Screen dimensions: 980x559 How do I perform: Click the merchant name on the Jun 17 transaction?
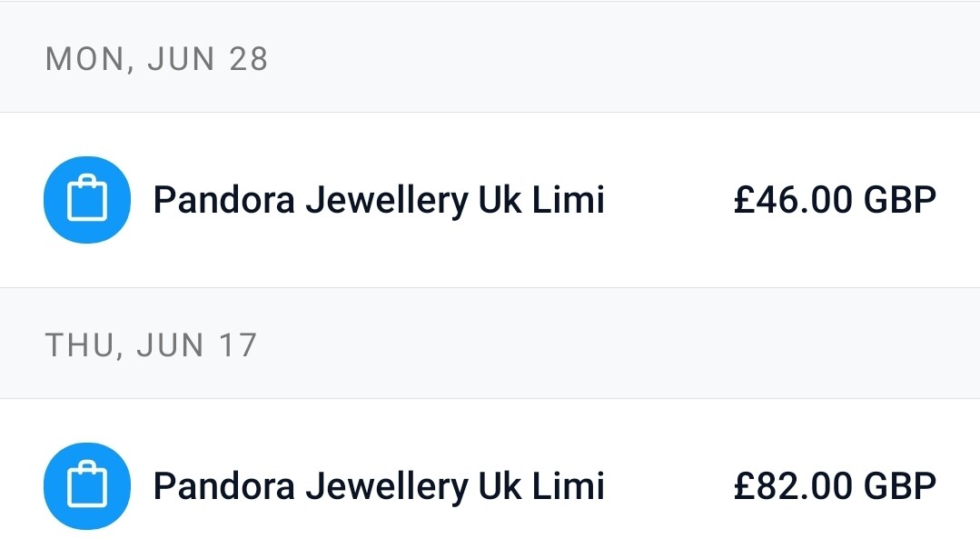coord(379,486)
